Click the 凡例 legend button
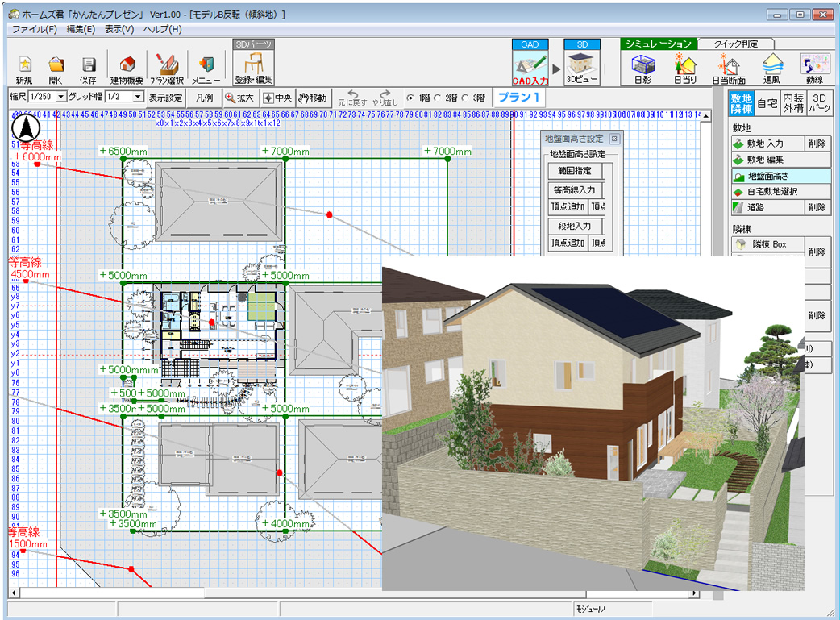840x620 pixels. (205, 98)
